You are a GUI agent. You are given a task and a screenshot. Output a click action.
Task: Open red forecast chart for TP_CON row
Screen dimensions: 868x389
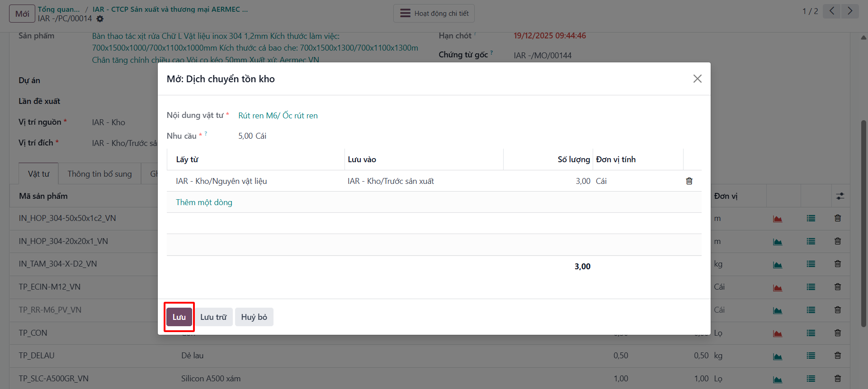pyautogui.click(x=778, y=333)
